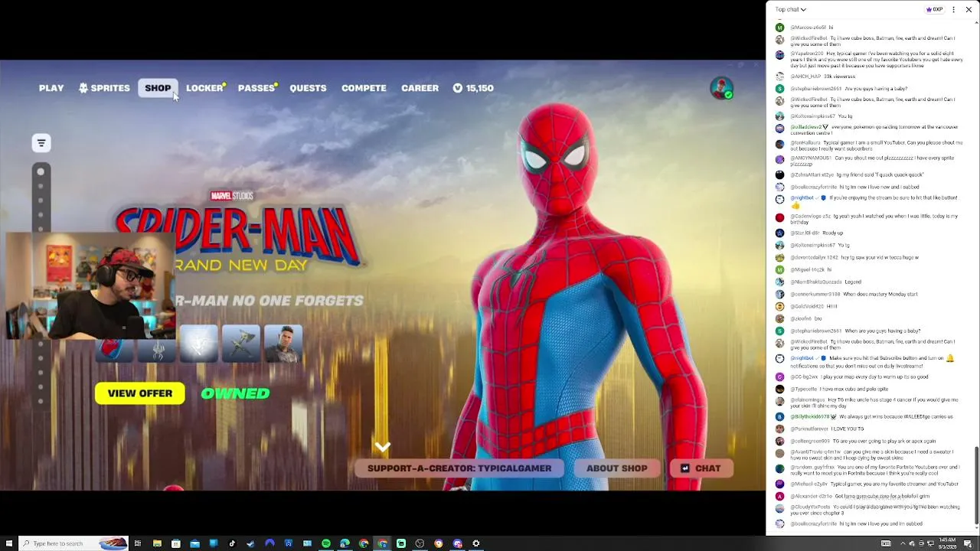980x551 pixels.
Task: Click the green S avatar beside "Are you guys having a baby?"
Action: [779, 89]
